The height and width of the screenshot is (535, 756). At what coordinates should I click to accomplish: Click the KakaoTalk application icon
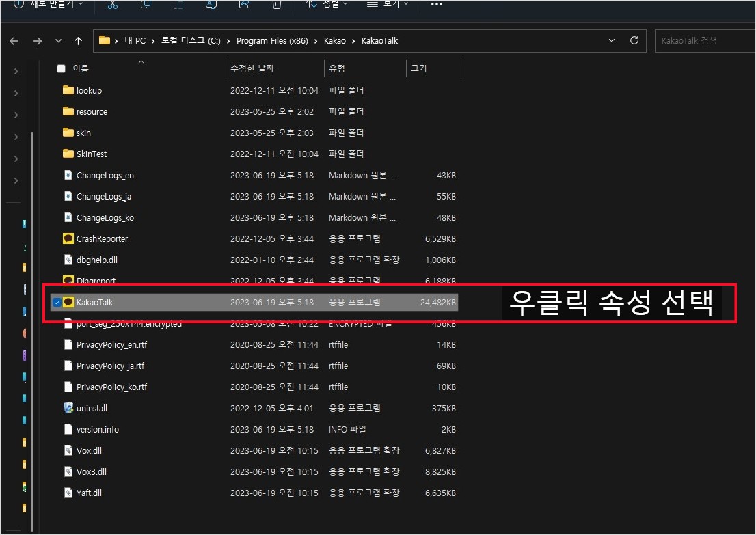tap(68, 302)
